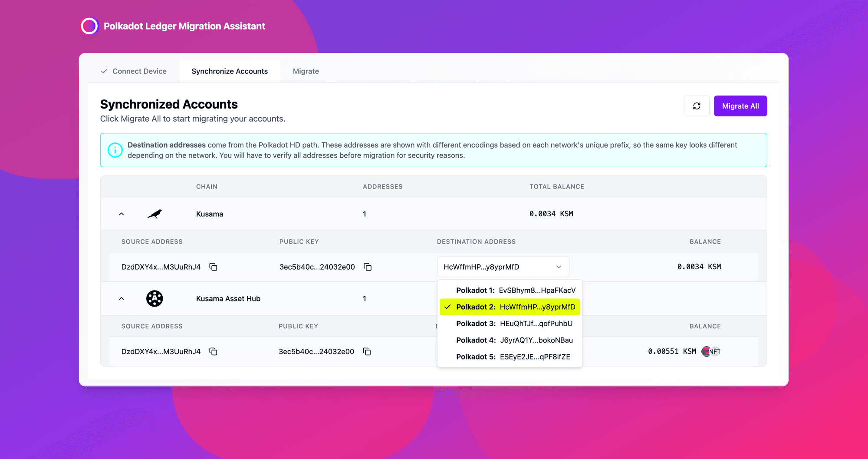Click Kusama source address DzdDXY4x...M3UuRhJ4 text
Screen dimensions: 868x459
coord(161,267)
